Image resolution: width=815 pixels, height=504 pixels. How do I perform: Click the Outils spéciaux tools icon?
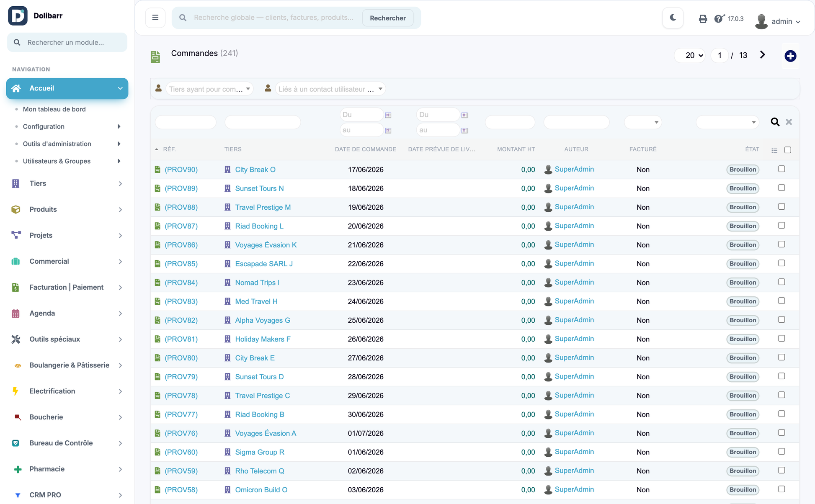(15, 339)
